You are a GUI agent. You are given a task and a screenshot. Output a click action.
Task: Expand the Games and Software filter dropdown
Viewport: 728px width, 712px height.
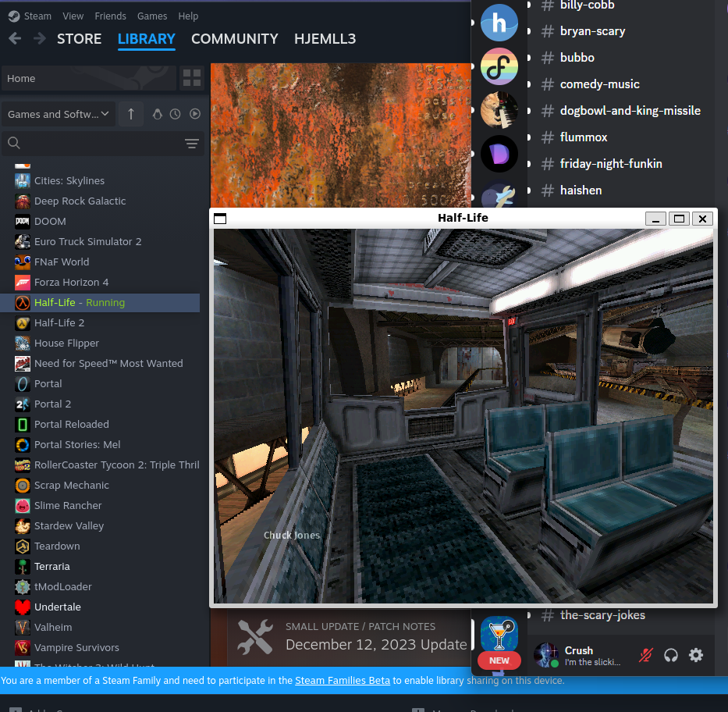tap(58, 114)
